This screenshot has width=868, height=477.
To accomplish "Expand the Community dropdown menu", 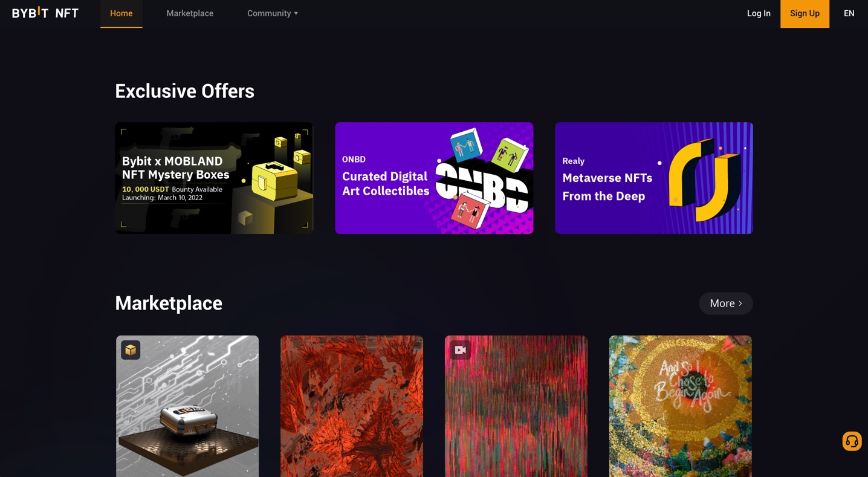I will tap(273, 13).
